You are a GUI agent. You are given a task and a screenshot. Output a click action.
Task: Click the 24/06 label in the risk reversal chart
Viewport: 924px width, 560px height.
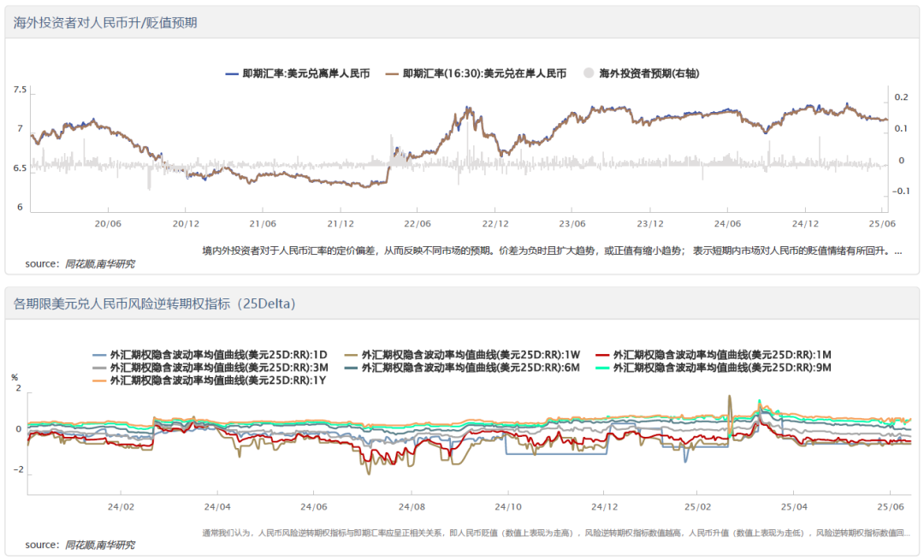(313, 506)
